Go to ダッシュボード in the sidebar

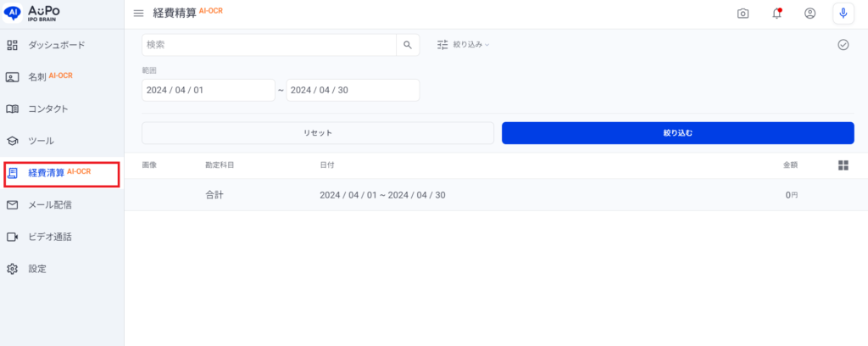[56, 45]
